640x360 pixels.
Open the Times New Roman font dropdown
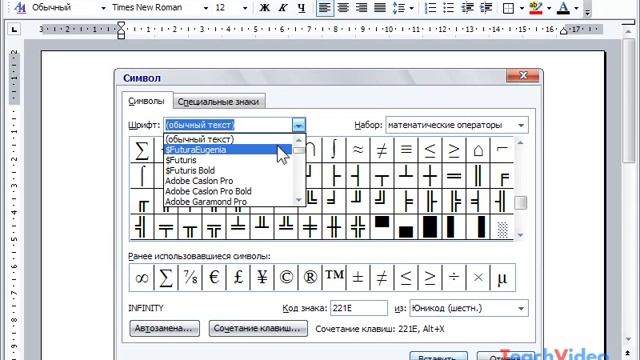click(206, 8)
